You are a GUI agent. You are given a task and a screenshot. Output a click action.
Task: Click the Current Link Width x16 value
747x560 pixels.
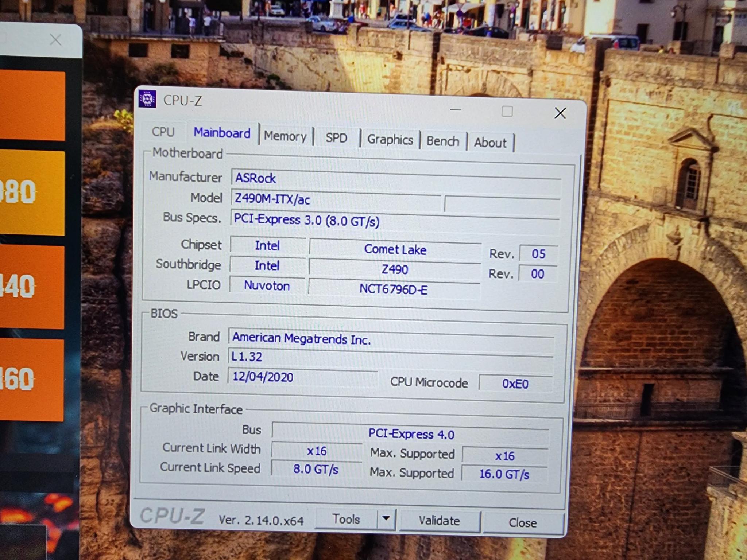[317, 451]
